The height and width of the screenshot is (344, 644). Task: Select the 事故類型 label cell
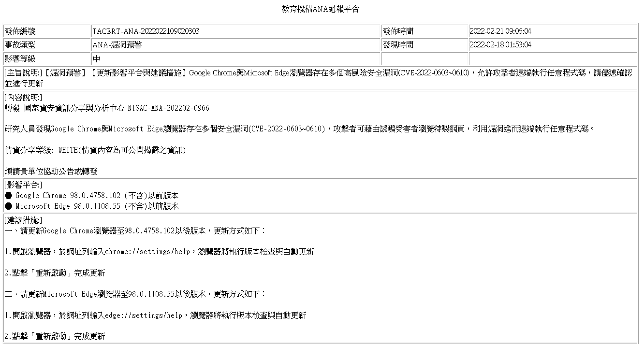click(47, 45)
